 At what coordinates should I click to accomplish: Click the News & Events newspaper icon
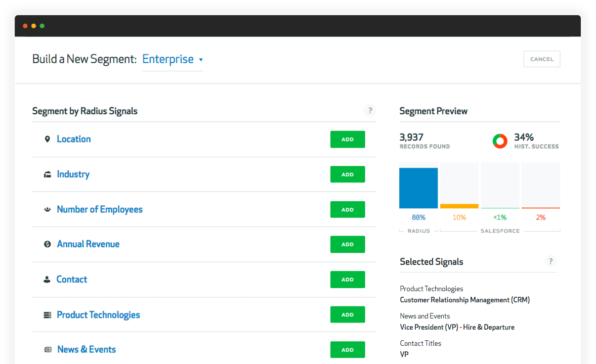pyautogui.click(x=48, y=349)
